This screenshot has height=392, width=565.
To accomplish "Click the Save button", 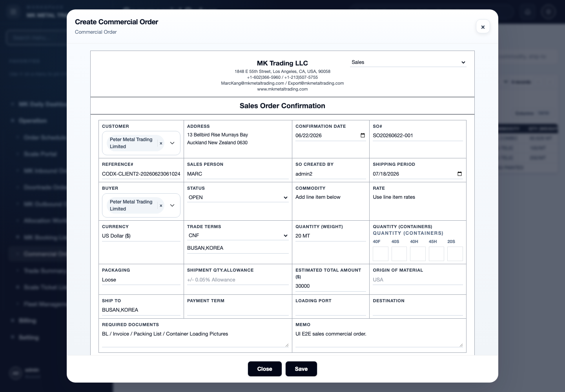I will click(x=301, y=369).
